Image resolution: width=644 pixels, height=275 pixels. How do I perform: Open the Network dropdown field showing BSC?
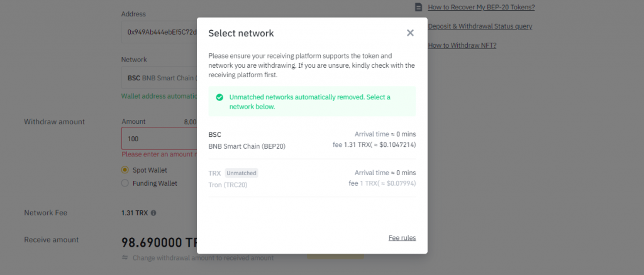click(158, 78)
